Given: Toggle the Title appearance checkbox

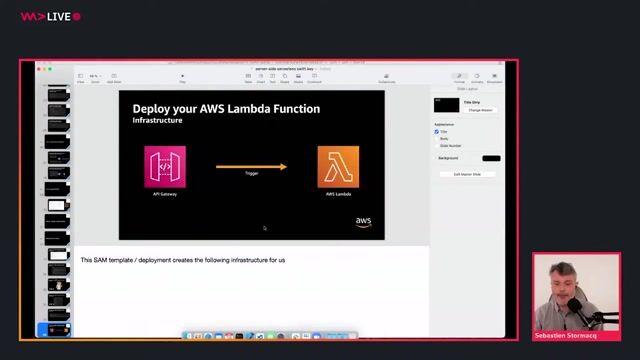Looking at the screenshot, I should tap(437, 132).
